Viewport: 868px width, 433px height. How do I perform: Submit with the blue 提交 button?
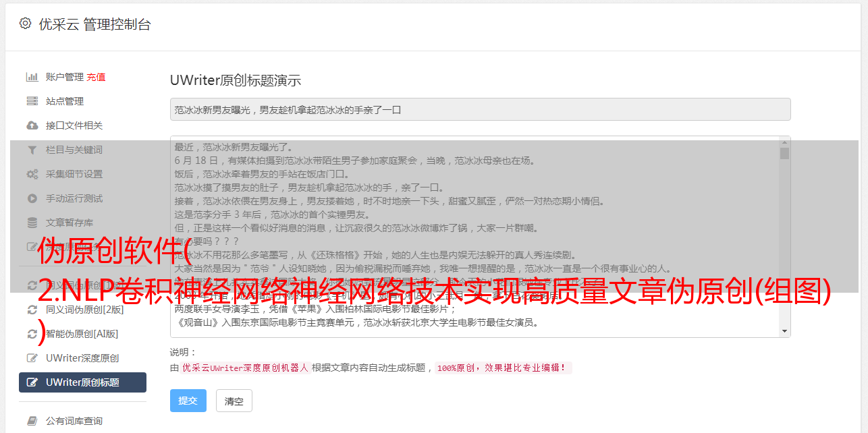coord(188,401)
